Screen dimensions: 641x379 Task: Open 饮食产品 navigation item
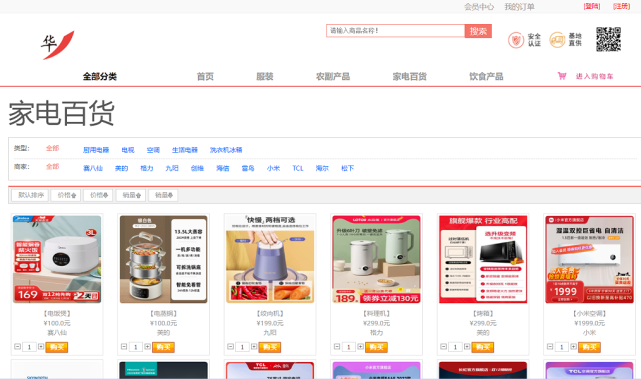pyautogui.click(x=486, y=76)
